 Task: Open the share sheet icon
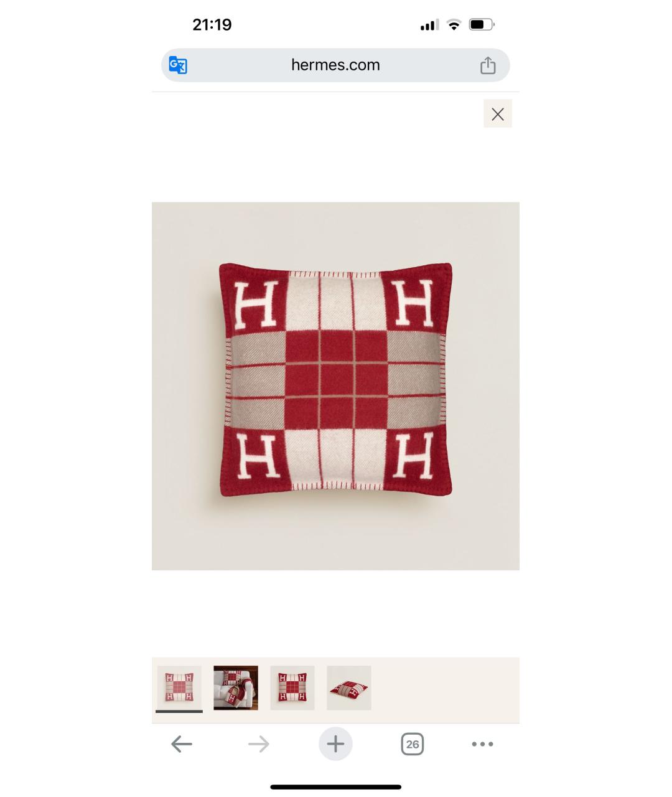pyautogui.click(x=488, y=65)
